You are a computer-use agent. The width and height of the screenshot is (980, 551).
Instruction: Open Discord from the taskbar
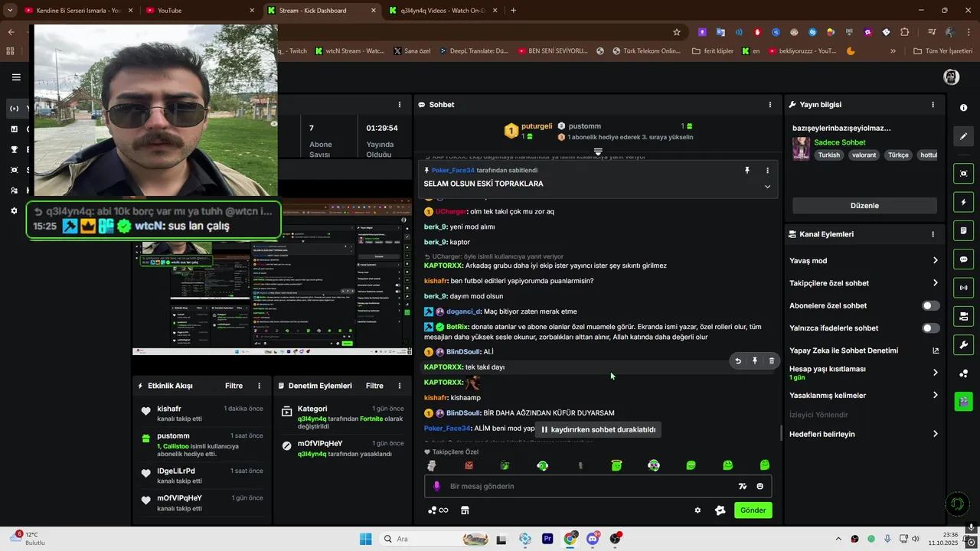pyautogui.click(x=593, y=539)
